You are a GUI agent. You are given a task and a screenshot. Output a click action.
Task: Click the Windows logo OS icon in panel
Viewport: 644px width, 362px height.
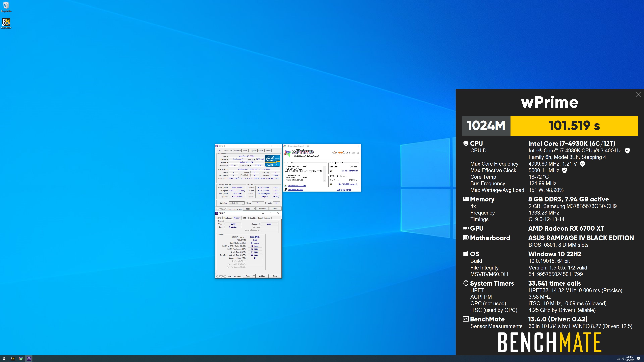(466, 254)
